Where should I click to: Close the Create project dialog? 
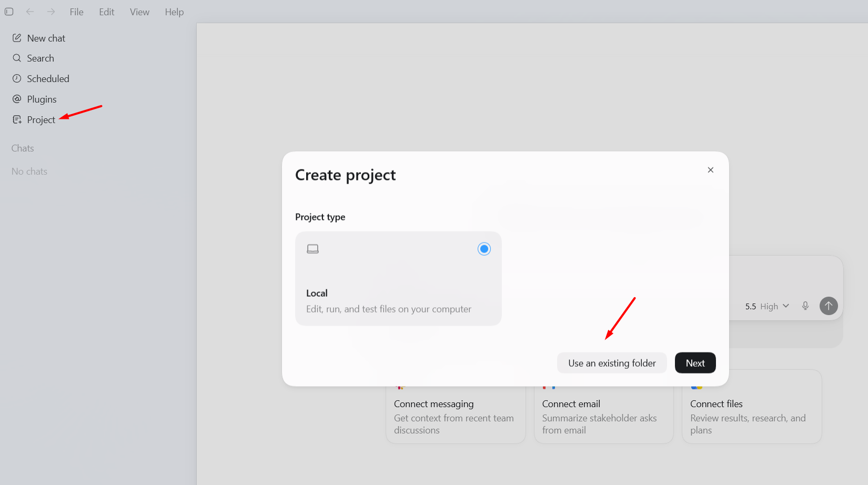point(711,170)
